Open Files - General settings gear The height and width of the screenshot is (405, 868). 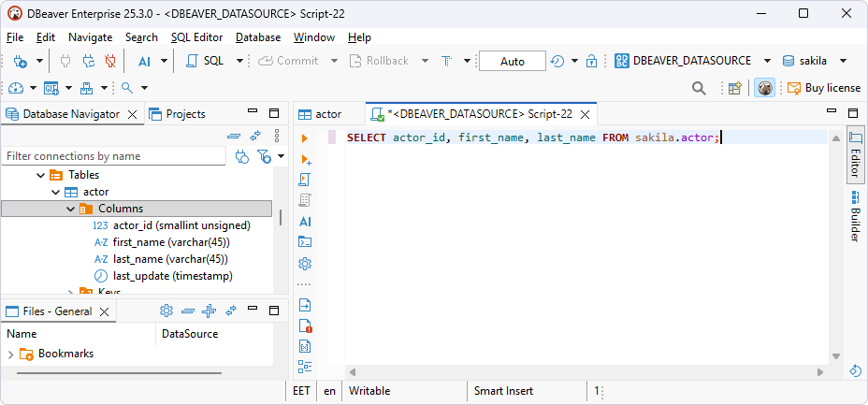[166, 311]
